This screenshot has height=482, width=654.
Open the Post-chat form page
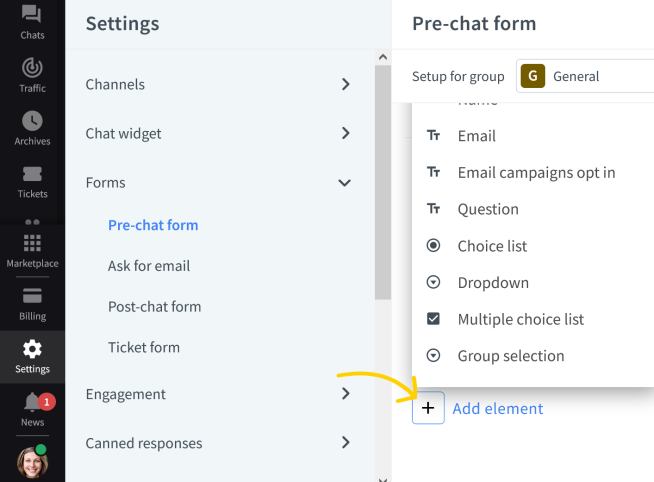(x=154, y=306)
